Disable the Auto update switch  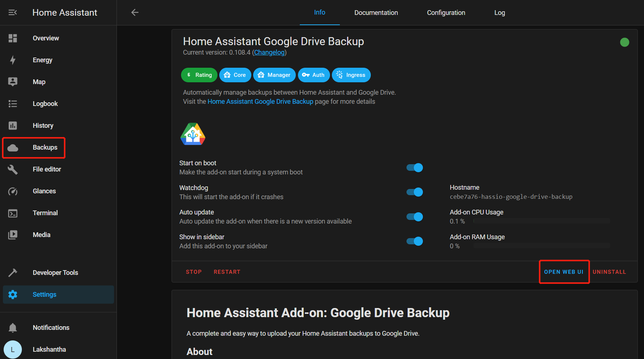pos(415,217)
